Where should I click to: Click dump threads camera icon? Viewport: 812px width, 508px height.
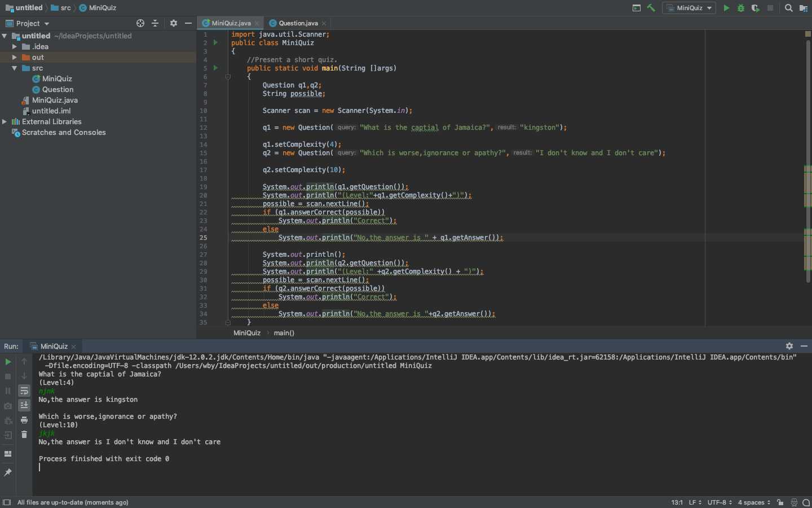pyautogui.click(x=8, y=406)
